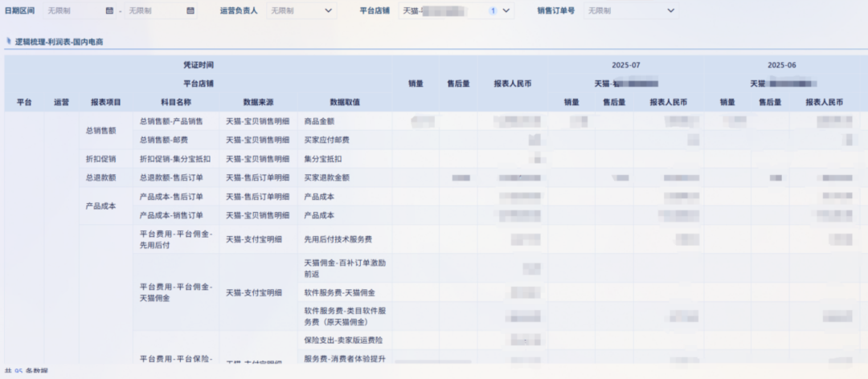This screenshot has width=868, height=379.
Task: Select the 平台费用-平台佣金-先用后付 cell
Action: tap(176, 239)
